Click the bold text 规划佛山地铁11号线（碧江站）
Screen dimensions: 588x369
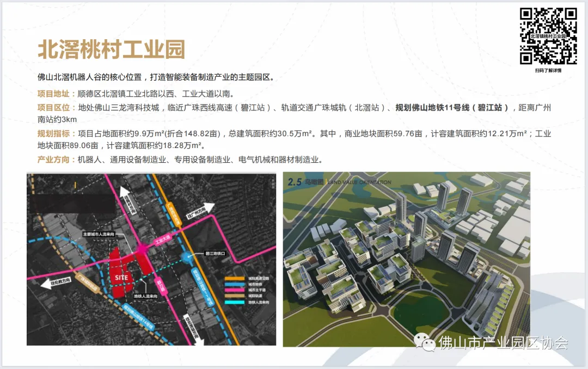pos(452,108)
